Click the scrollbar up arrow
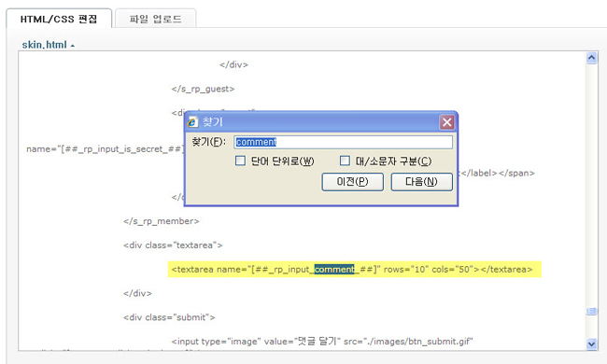Screen dimensions: 607x364 [x=591, y=58]
